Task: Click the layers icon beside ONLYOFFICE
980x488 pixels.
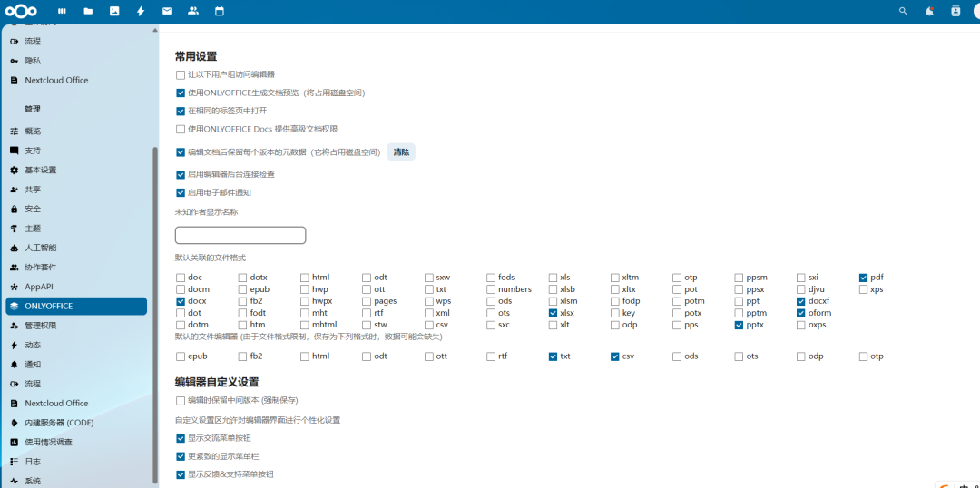Action: click(14, 307)
